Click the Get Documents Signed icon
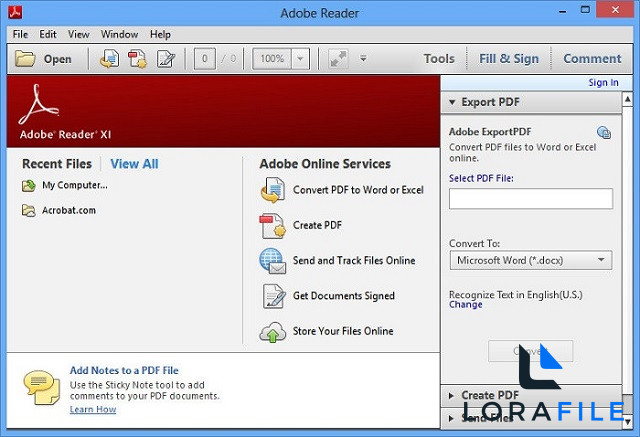Screen dimensions: 640x437 click(x=273, y=296)
